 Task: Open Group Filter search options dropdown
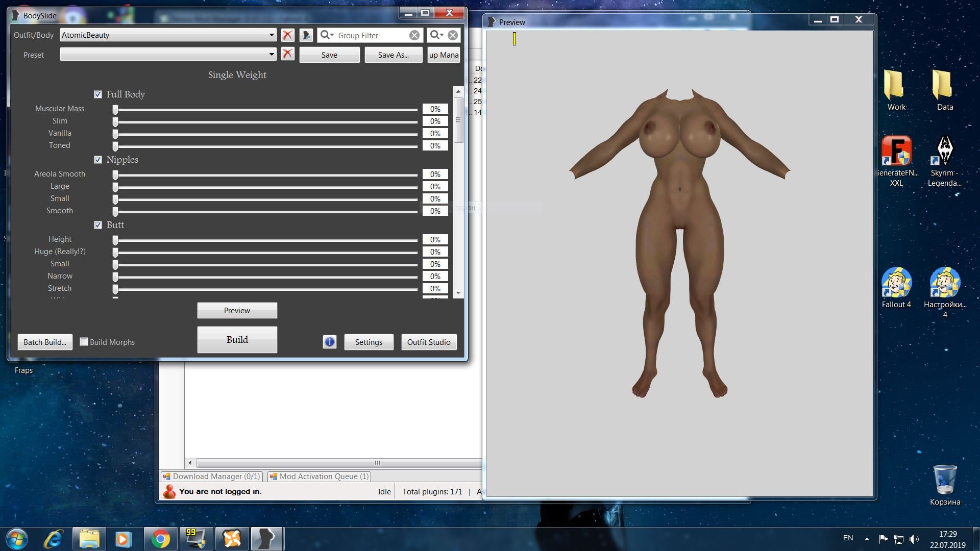pos(327,35)
